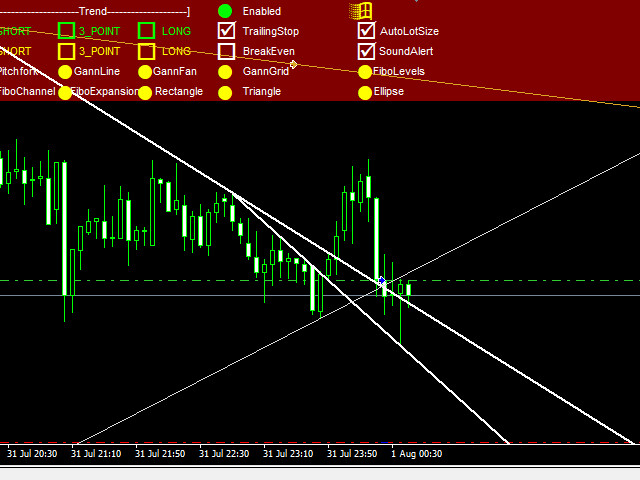Click the yellow GannLine circle button
Screen dimensions: 640x480
65,72
